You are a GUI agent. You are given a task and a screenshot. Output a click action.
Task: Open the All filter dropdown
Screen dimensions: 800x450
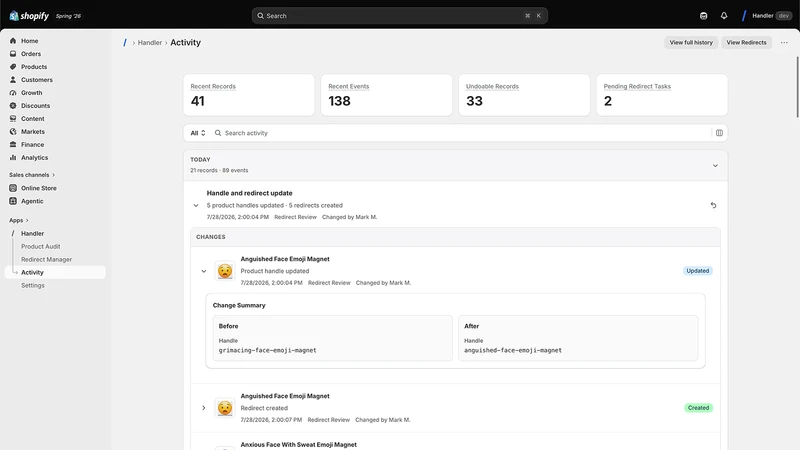pos(198,133)
